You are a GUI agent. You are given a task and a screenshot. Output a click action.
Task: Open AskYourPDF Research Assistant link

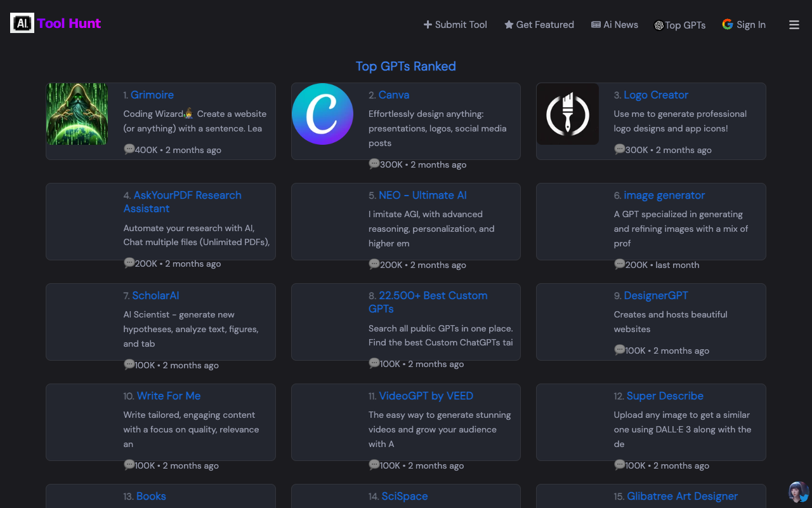183,202
